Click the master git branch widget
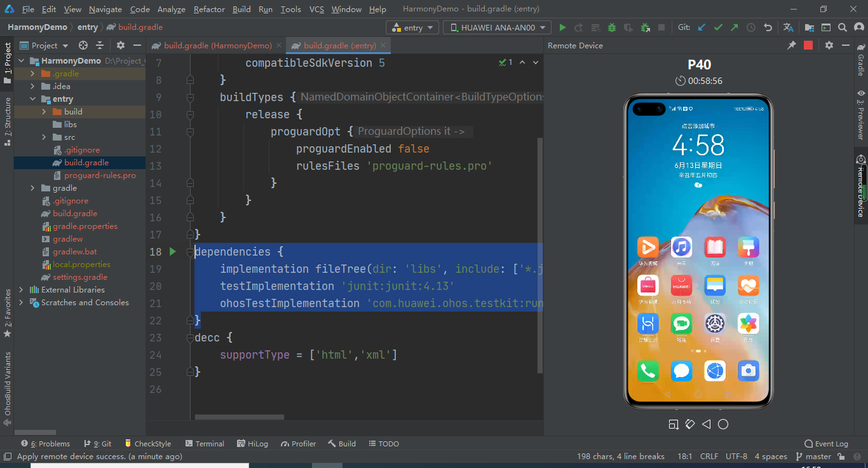The image size is (868, 468). pyautogui.click(x=813, y=457)
